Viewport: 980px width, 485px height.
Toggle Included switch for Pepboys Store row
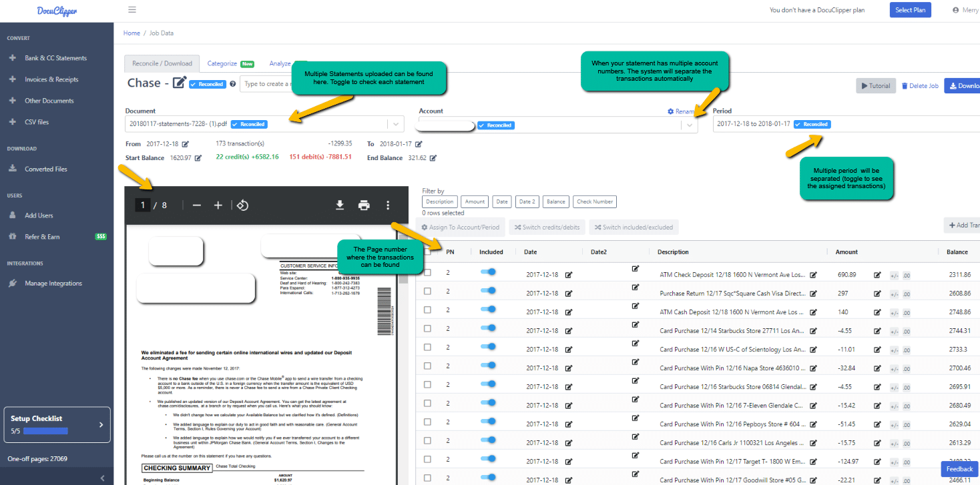(x=489, y=422)
